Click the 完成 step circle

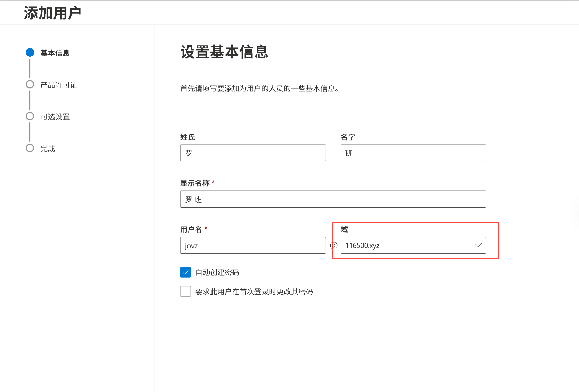30,148
